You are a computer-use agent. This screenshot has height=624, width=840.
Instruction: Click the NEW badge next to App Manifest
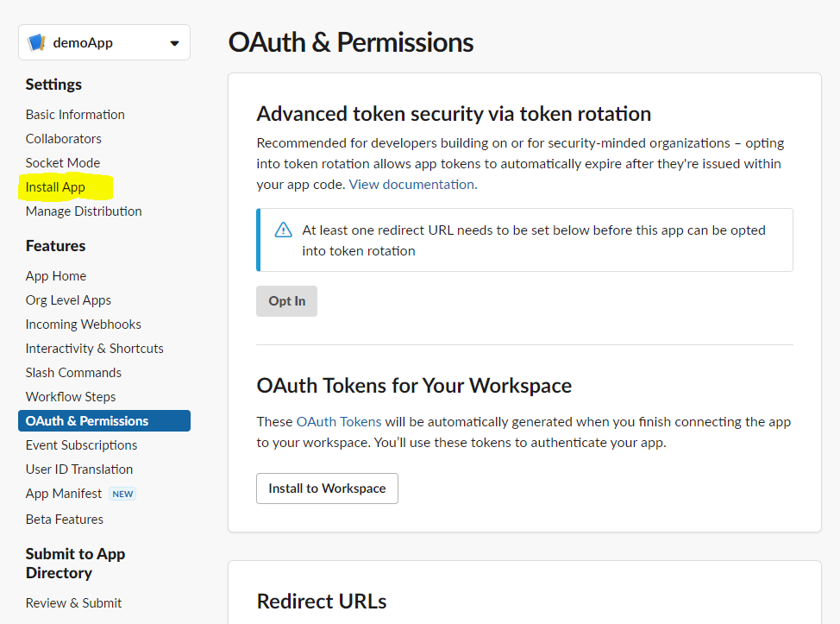[x=122, y=494]
